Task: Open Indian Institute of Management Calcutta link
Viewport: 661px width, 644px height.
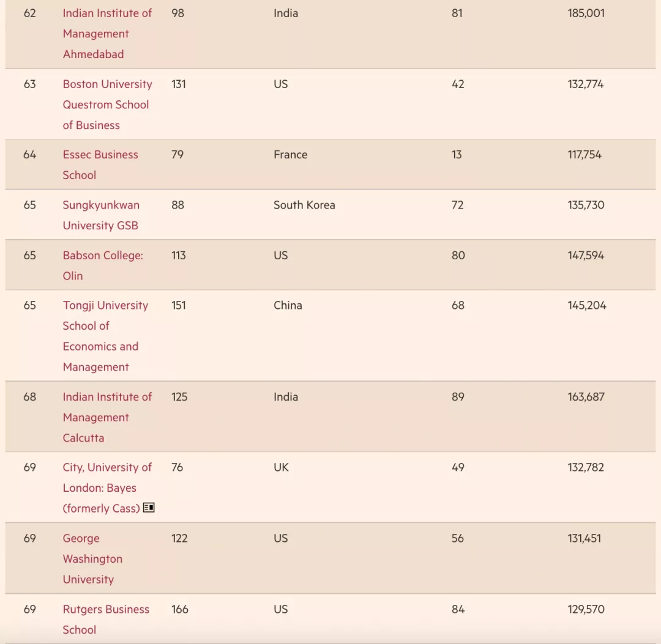Action: point(106,417)
